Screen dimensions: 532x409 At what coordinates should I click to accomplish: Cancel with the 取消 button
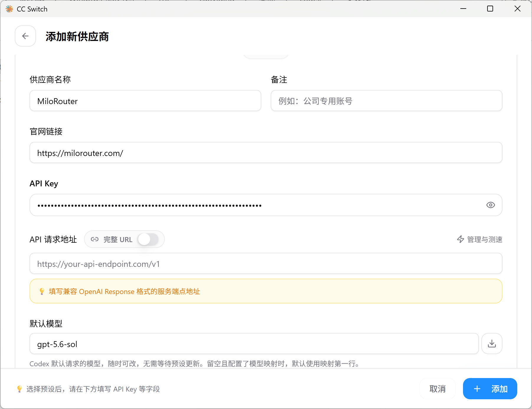tap(437, 389)
